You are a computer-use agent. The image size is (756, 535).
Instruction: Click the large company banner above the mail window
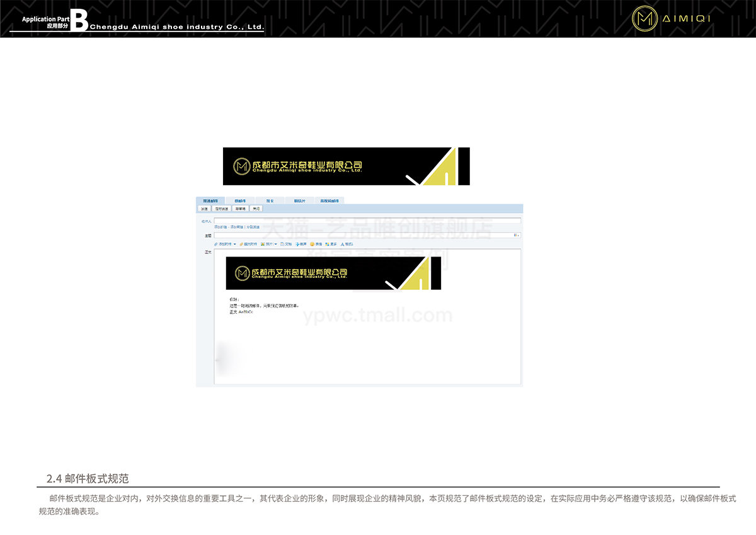click(x=346, y=166)
